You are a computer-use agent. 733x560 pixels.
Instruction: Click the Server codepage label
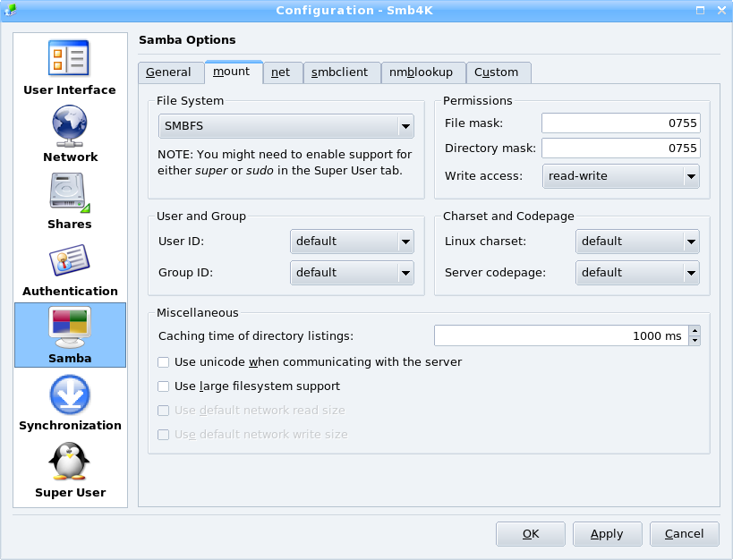[495, 273]
